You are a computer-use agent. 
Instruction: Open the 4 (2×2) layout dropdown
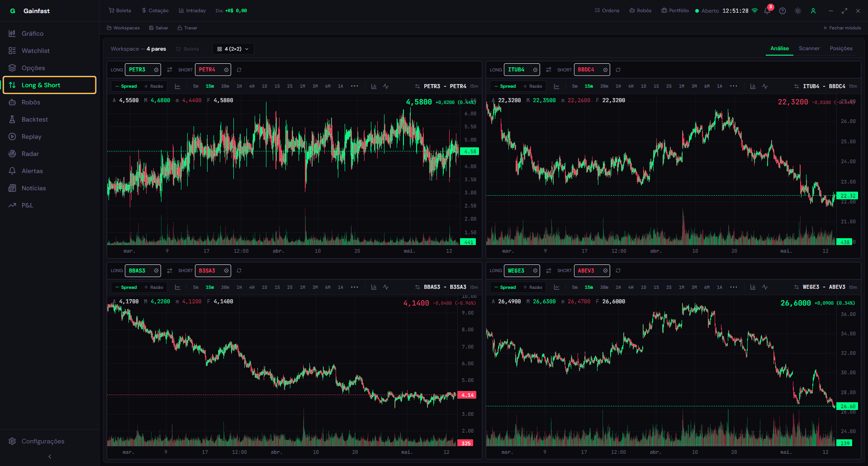233,49
